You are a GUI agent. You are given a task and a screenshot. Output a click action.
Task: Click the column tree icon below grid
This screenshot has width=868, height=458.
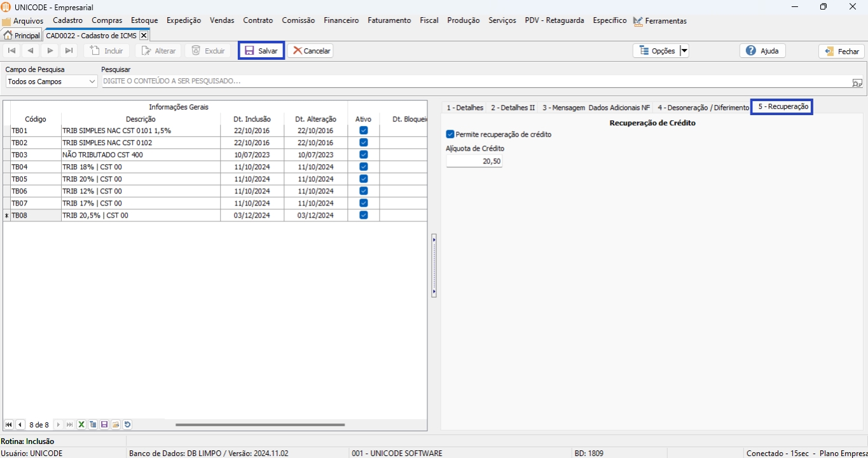coord(93,425)
